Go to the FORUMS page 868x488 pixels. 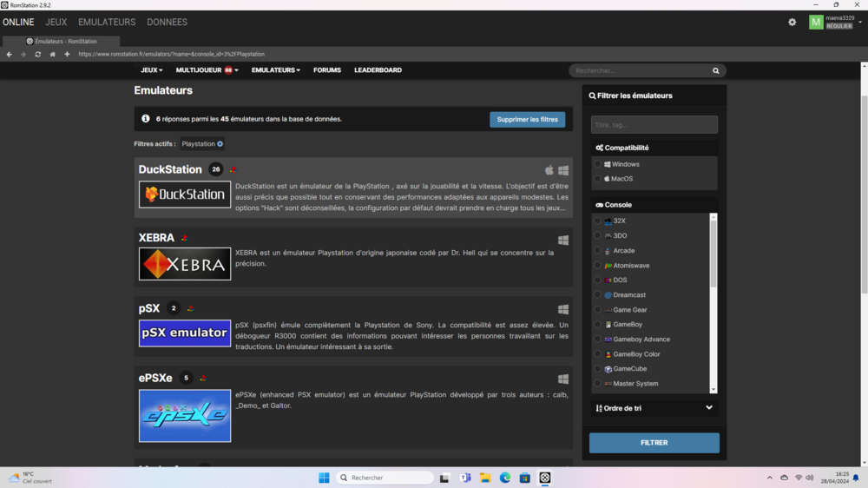tap(327, 70)
